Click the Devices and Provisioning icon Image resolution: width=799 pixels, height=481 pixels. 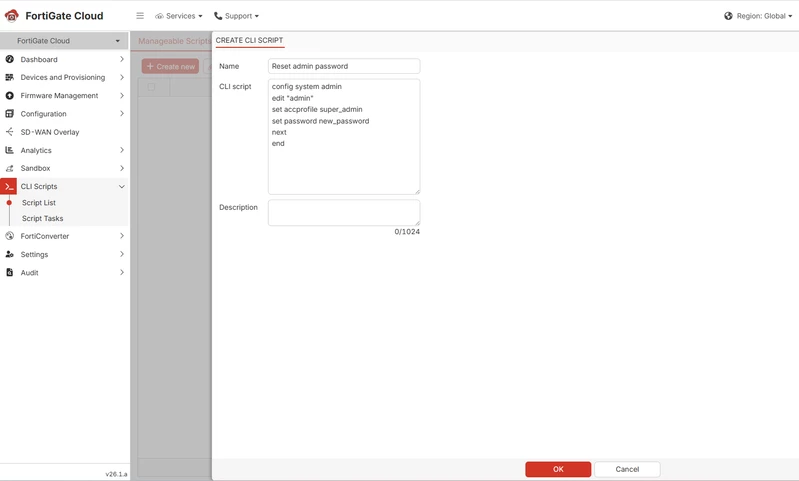[x=9, y=77]
